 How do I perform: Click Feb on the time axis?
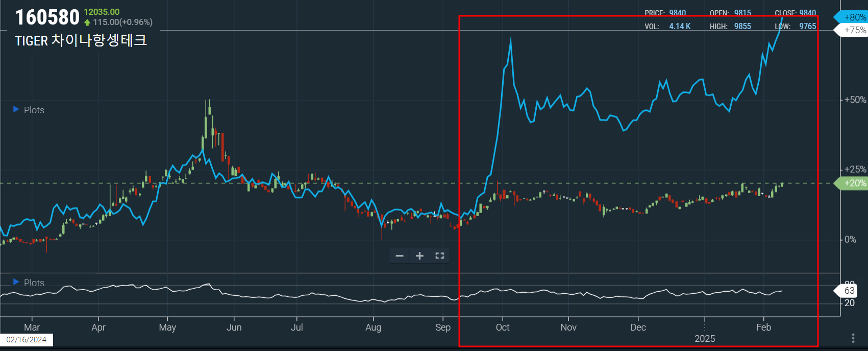click(763, 327)
